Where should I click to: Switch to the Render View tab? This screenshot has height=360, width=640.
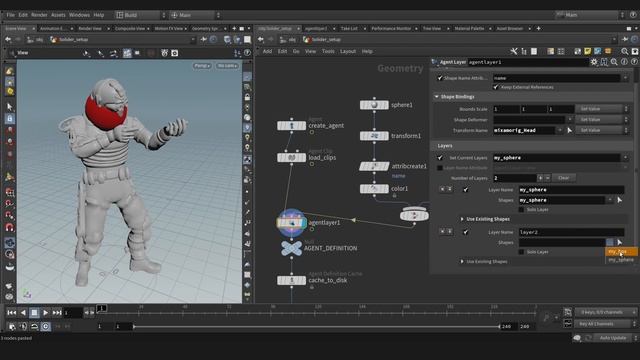click(x=90, y=29)
